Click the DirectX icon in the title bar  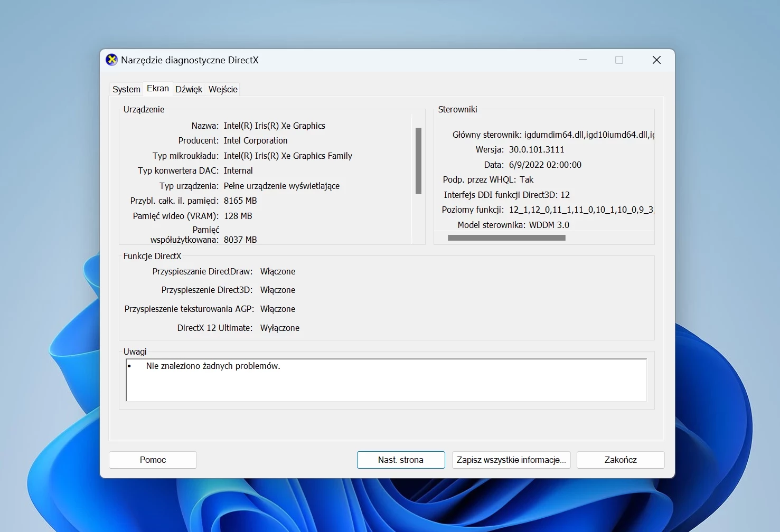click(x=111, y=60)
